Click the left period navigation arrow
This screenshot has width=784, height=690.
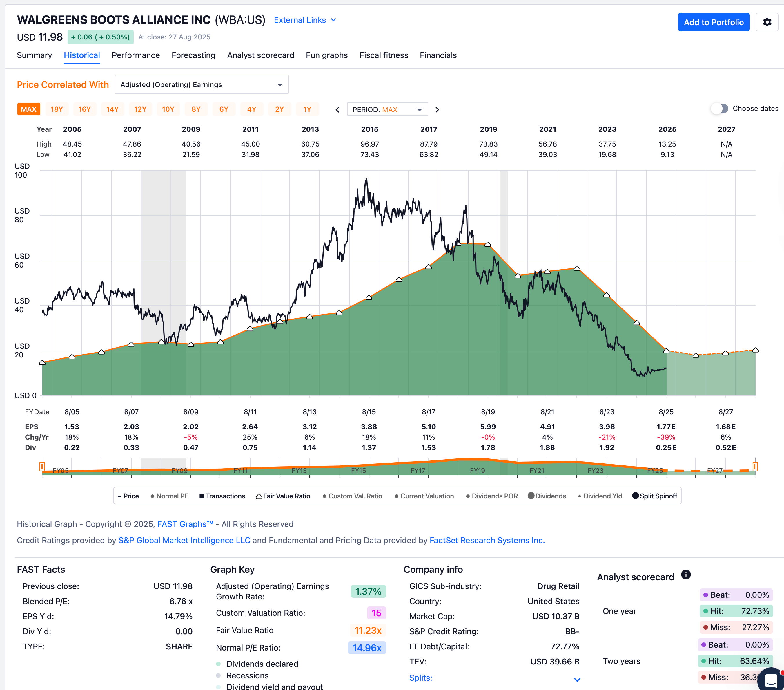337,109
